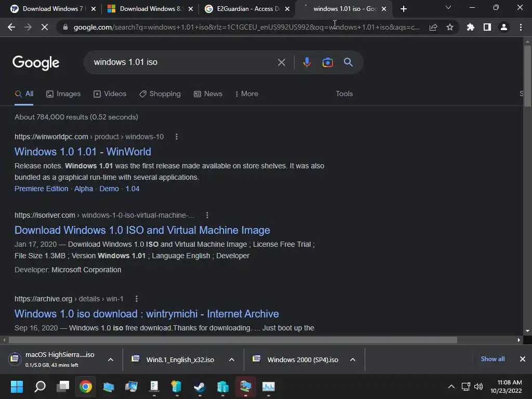This screenshot has width=532, height=399.
Task: Open options for isoriver result
Action: point(207,215)
